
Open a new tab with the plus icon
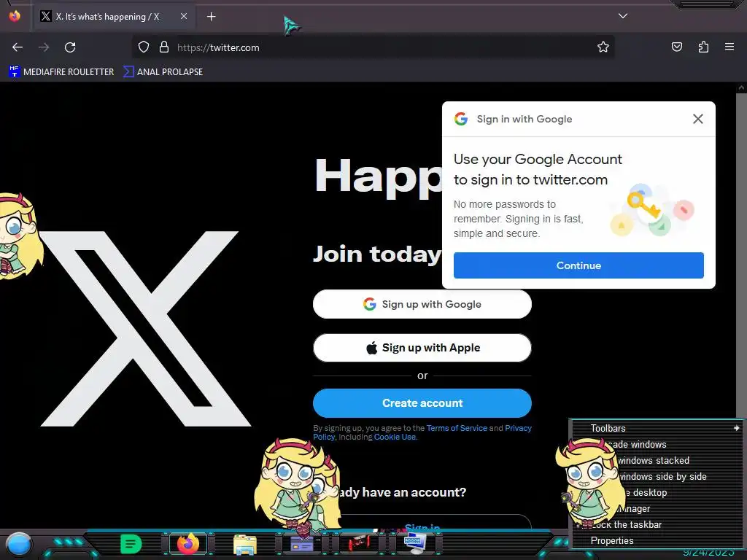point(211,17)
